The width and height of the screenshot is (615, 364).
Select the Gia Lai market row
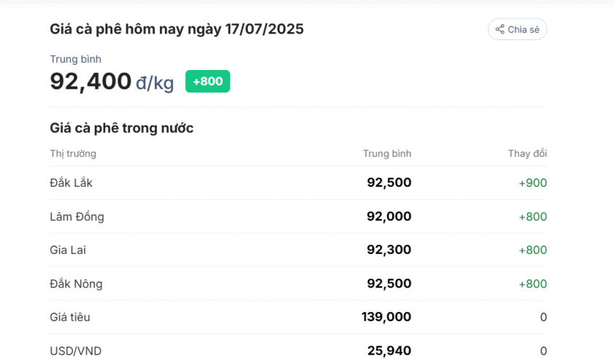click(298, 250)
